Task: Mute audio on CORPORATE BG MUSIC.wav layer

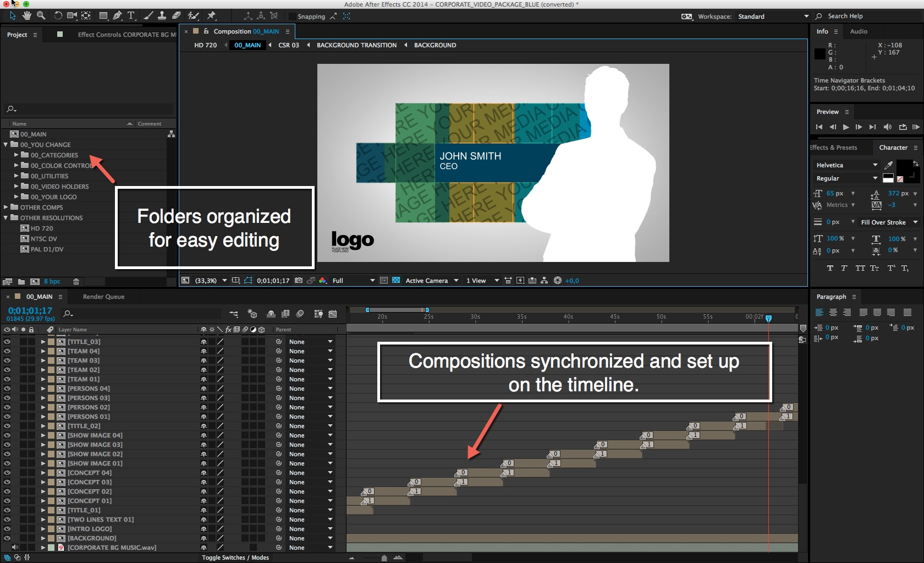Action: point(15,548)
